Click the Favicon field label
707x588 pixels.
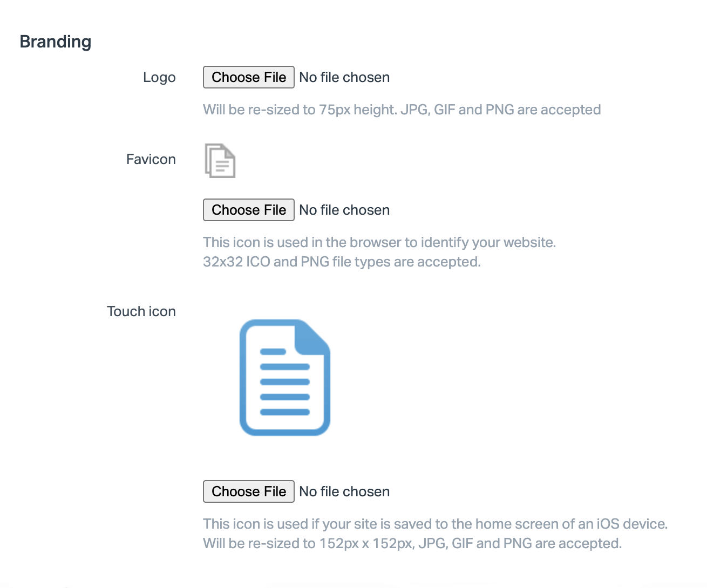pos(151,160)
